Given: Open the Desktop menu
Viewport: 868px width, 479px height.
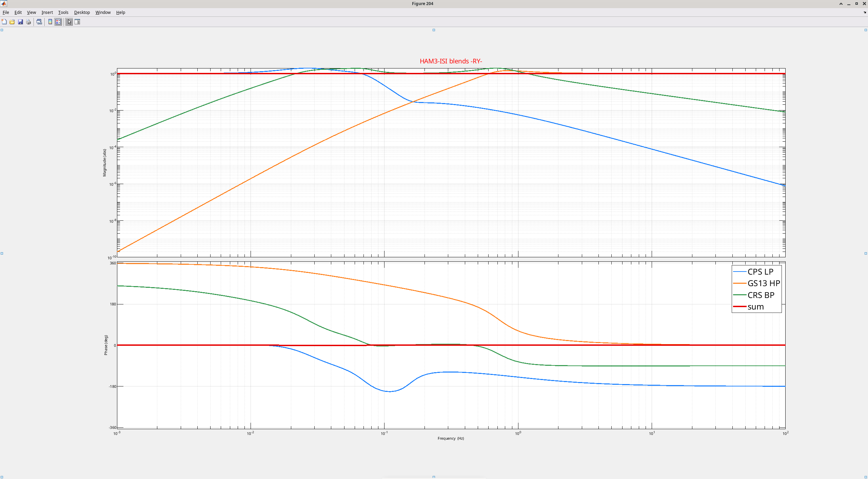Looking at the screenshot, I should click(x=82, y=13).
